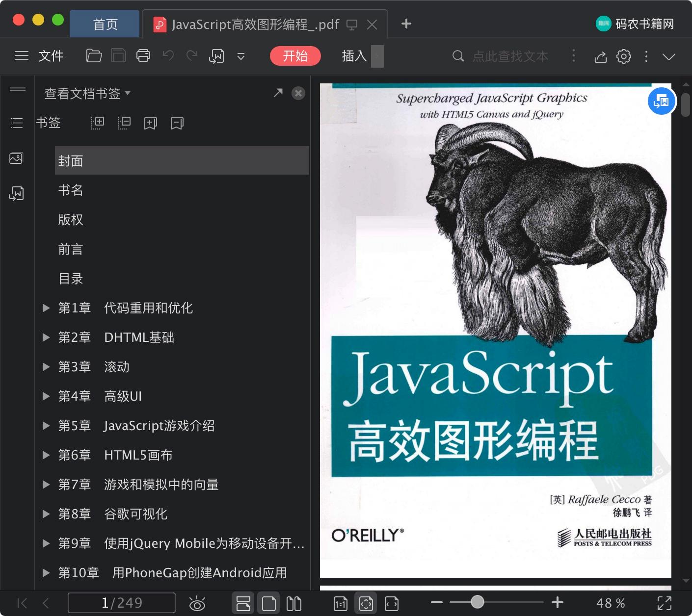Jump to the 书名 bookmark
The height and width of the screenshot is (616, 692).
click(x=71, y=190)
